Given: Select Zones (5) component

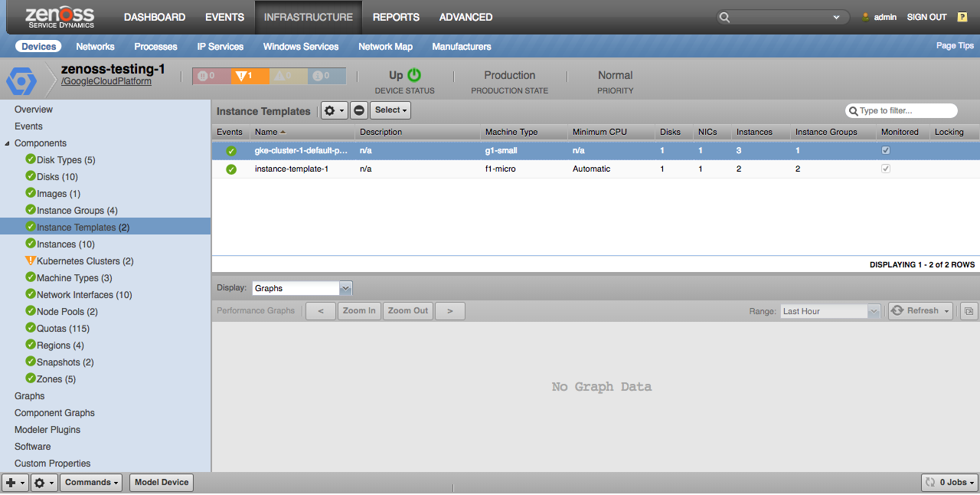Looking at the screenshot, I should click(x=56, y=379).
